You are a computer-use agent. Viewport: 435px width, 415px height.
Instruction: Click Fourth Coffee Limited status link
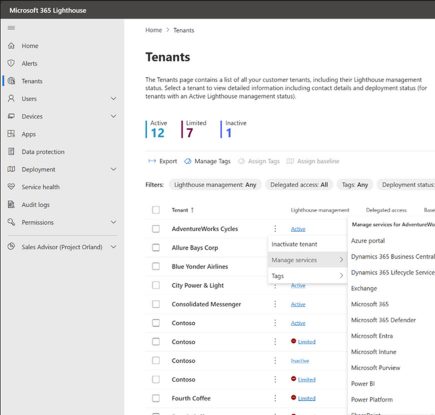point(307,398)
